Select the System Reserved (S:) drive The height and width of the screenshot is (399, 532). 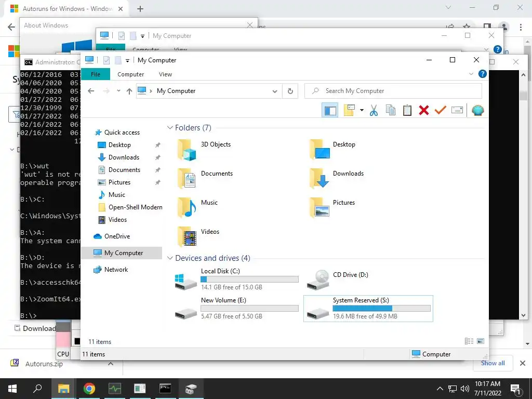368,308
